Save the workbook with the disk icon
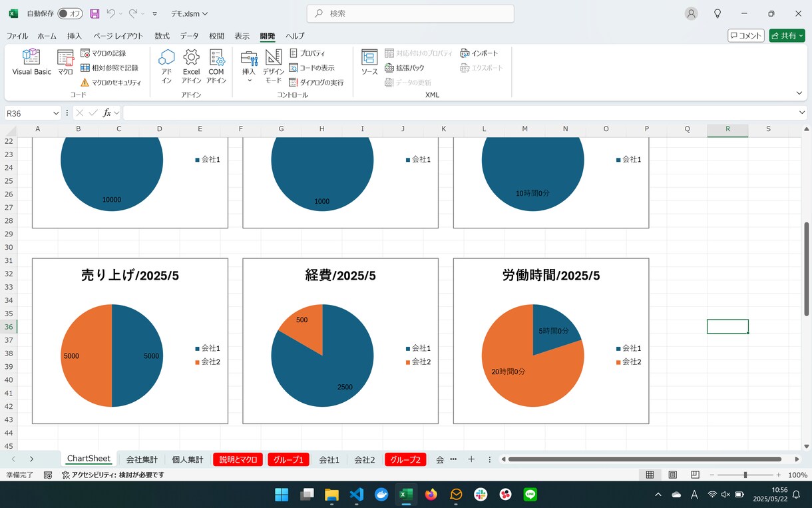 (95, 13)
